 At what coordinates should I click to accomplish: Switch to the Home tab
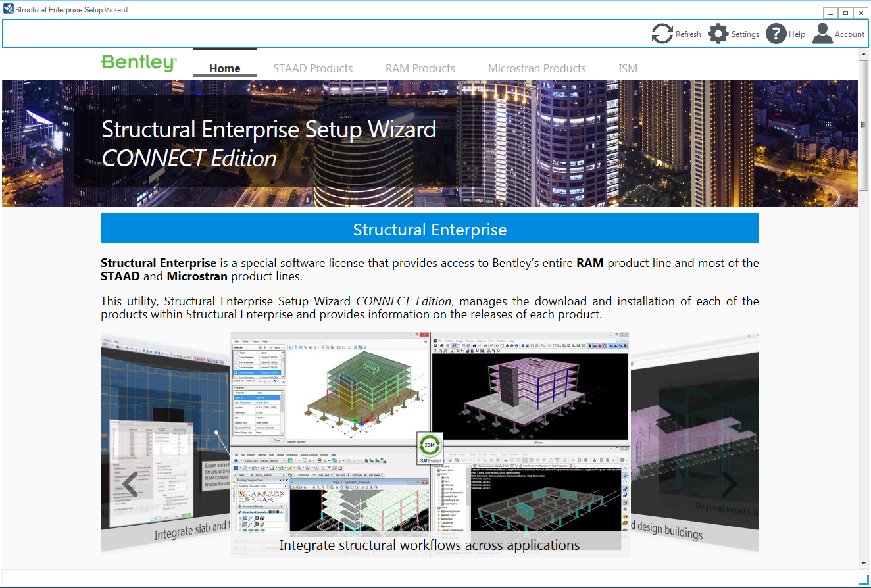(x=224, y=68)
